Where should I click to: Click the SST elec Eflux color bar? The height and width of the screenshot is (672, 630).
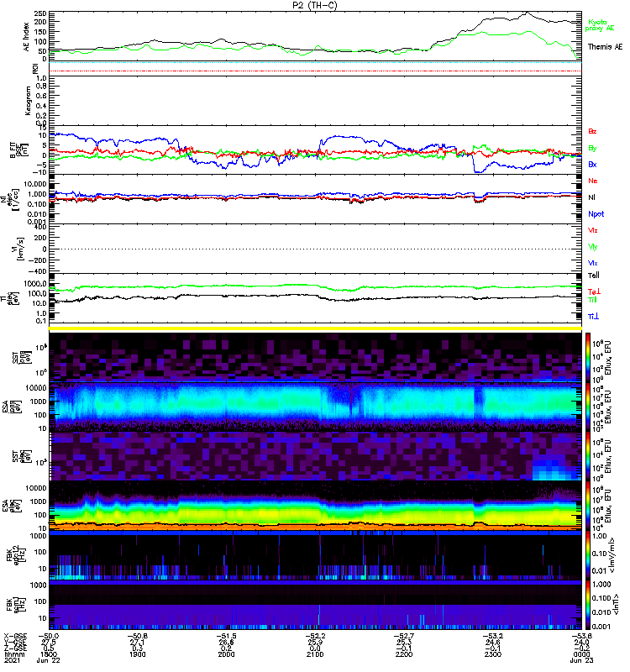(x=588, y=456)
